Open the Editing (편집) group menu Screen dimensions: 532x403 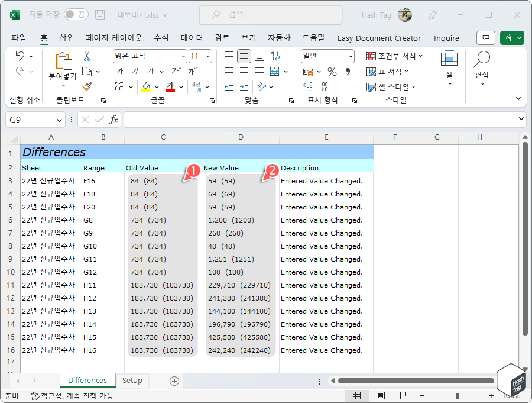click(x=482, y=68)
